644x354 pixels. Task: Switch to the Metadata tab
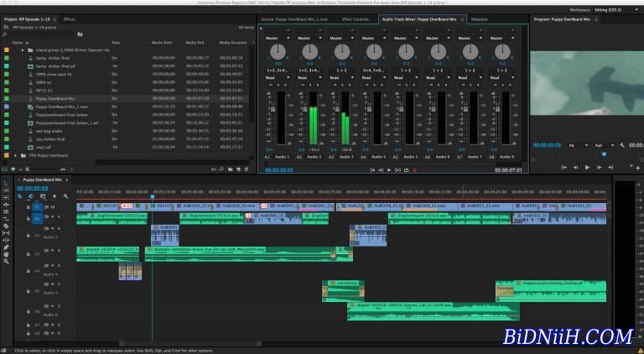(x=480, y=19)
